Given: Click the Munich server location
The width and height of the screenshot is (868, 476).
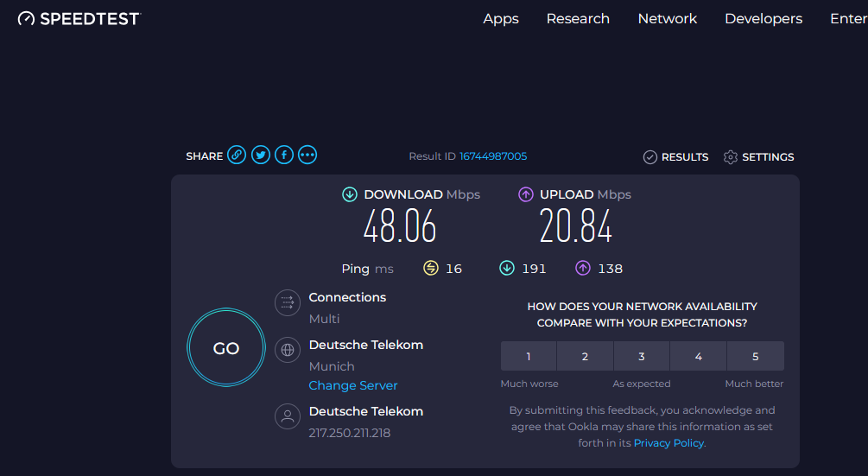Looking at the screenshot, I should [332, 366].
